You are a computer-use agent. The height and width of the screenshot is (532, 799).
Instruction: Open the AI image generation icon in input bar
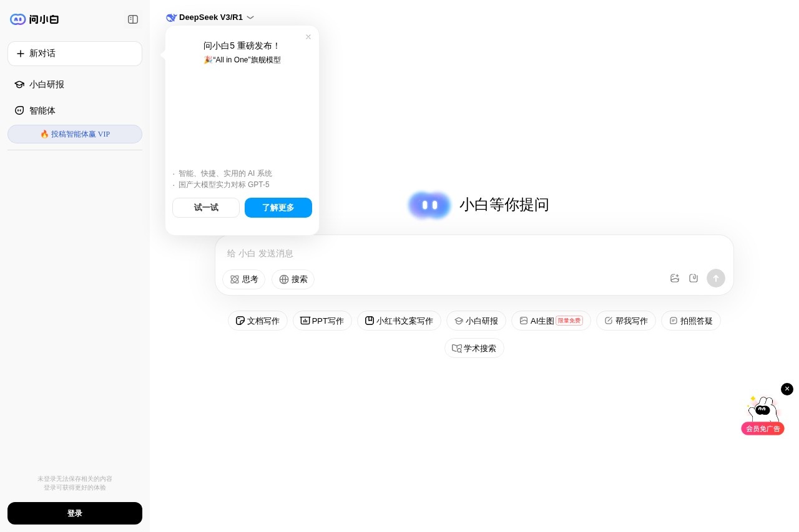[675, 278]
